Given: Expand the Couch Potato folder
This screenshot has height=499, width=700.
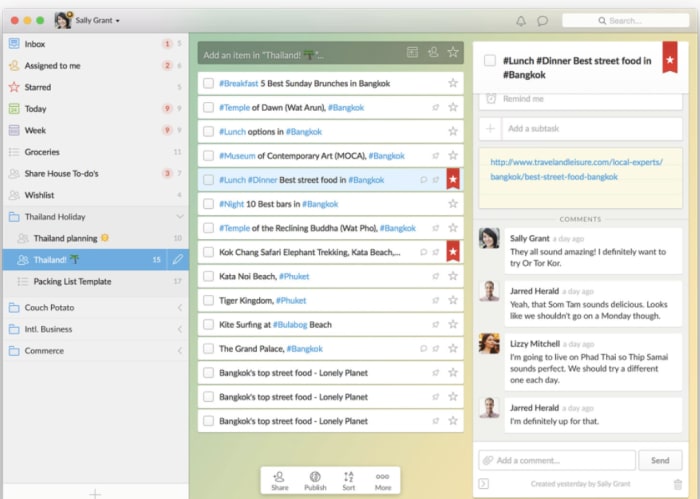Looking at the screenshot, I should coord(179,308).
